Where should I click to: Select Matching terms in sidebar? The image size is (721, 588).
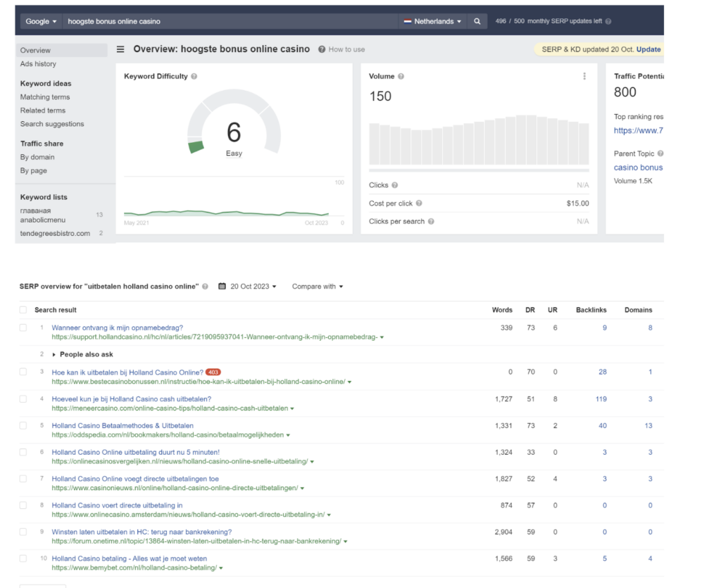coord(45,97)
